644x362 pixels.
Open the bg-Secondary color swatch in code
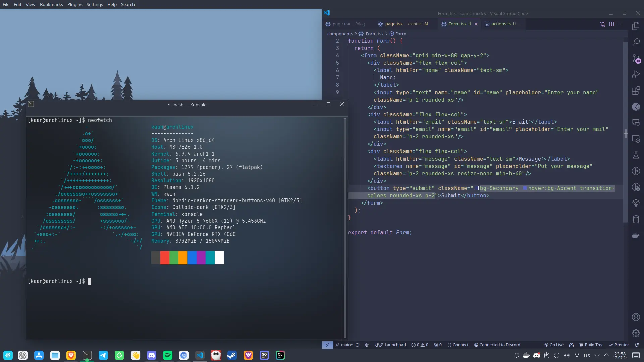click(x=476, y=188)
